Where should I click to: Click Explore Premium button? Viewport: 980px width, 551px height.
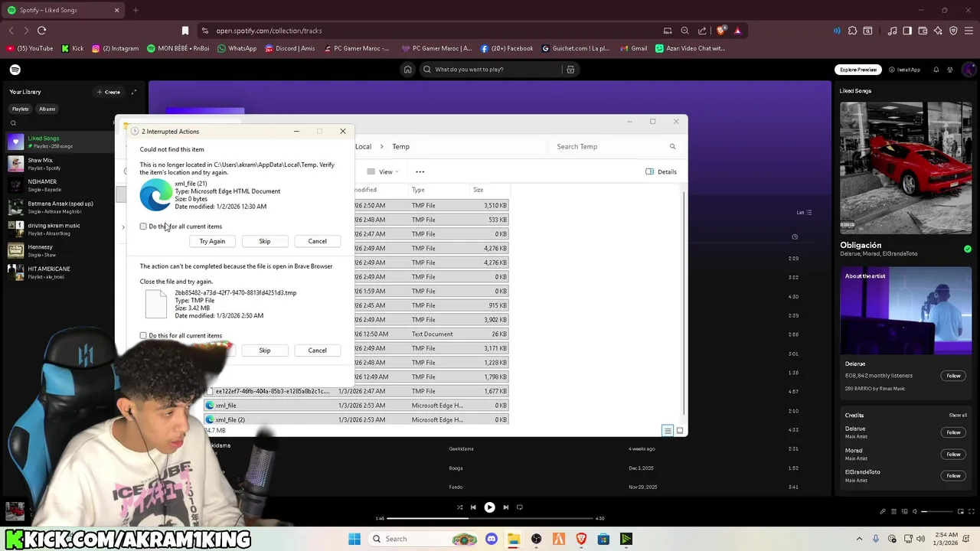pos(858,70)
